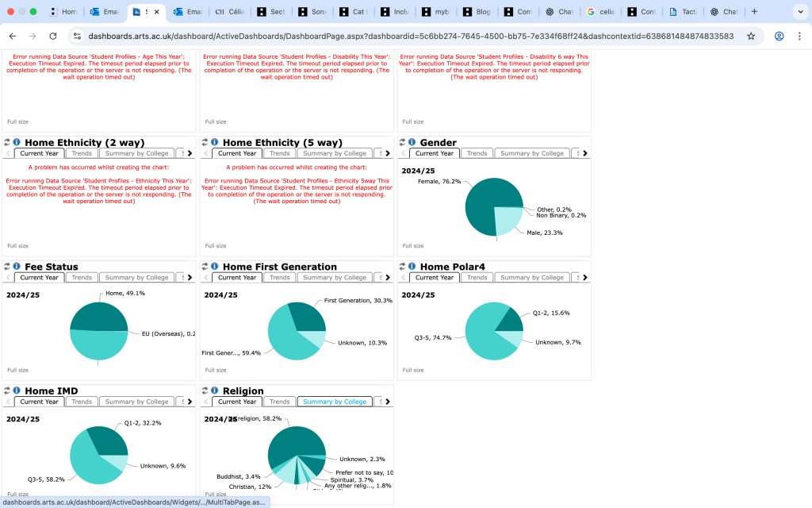This screenshot has width=812, height=508.
Task: View site information icon in address bar
Action: click(x=77, y=36)
